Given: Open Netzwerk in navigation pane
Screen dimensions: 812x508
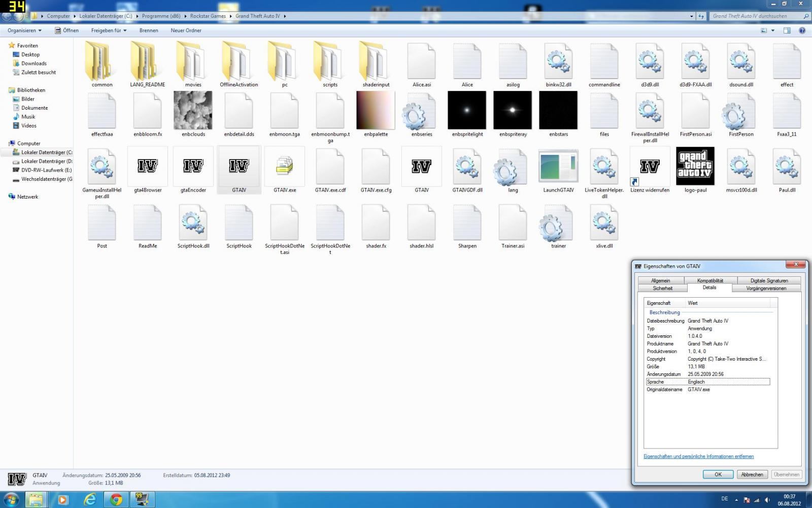Looking at the screenshot, I should click(x=27, y=197).
